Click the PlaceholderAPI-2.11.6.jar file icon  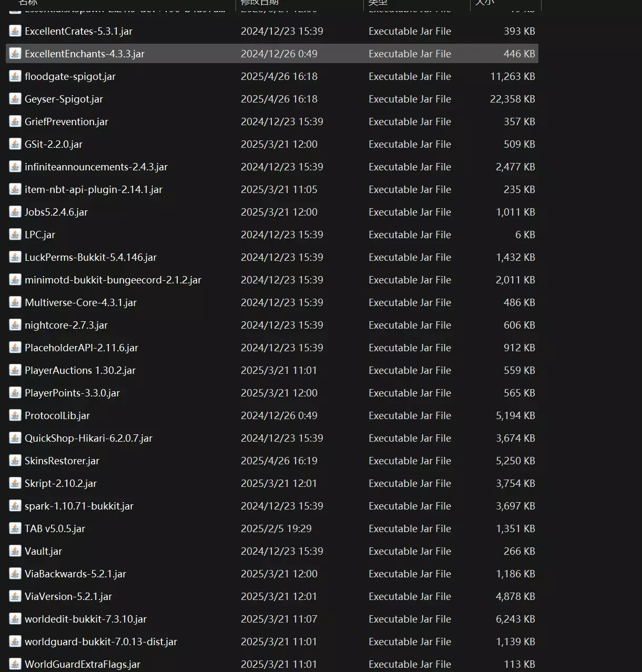point(15,348)
